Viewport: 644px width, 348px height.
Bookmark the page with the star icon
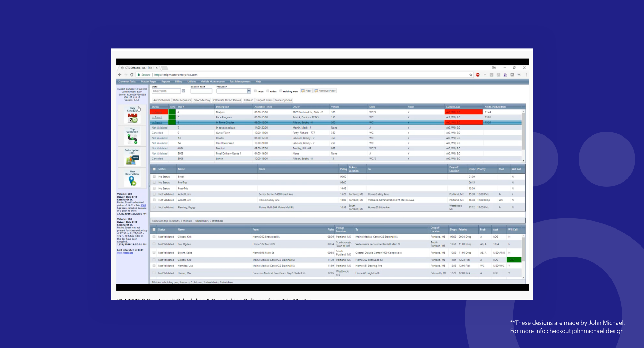click(471, 75)
